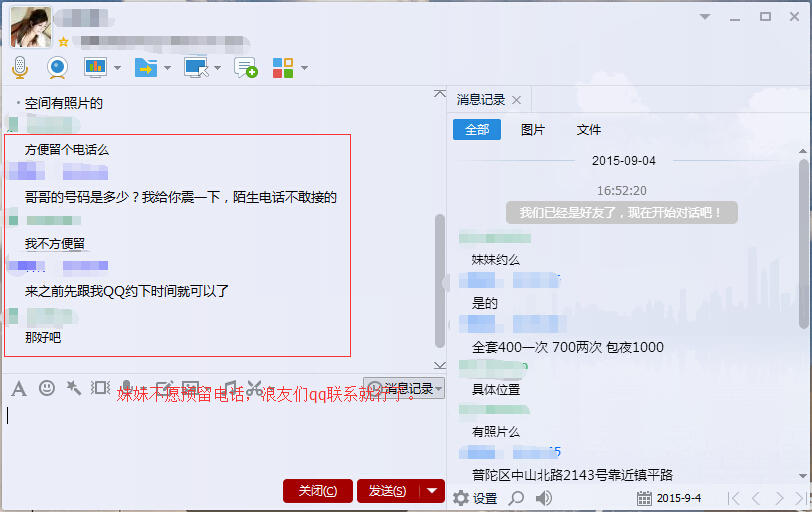Expand the apps grid dropdown arrow
Viewport: 812px width, 512px height.
point(304,68)
